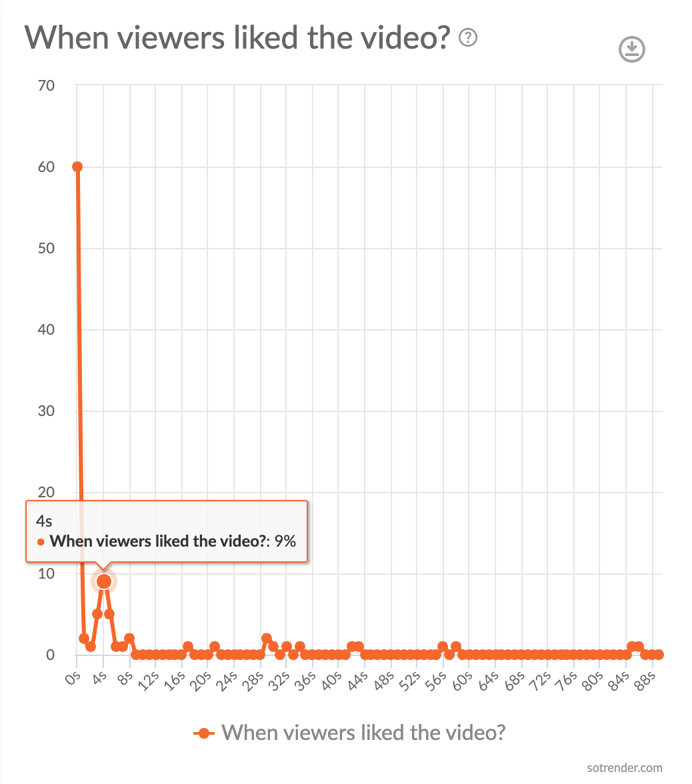
Task: Click the orange dot in the tooltip
Action: (x=41, y=541)
